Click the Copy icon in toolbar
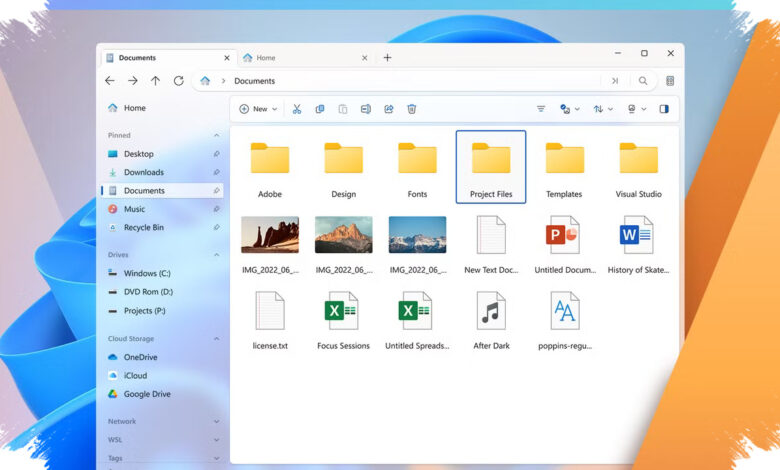This screenshot has width=780, height=470. (320, 109)
